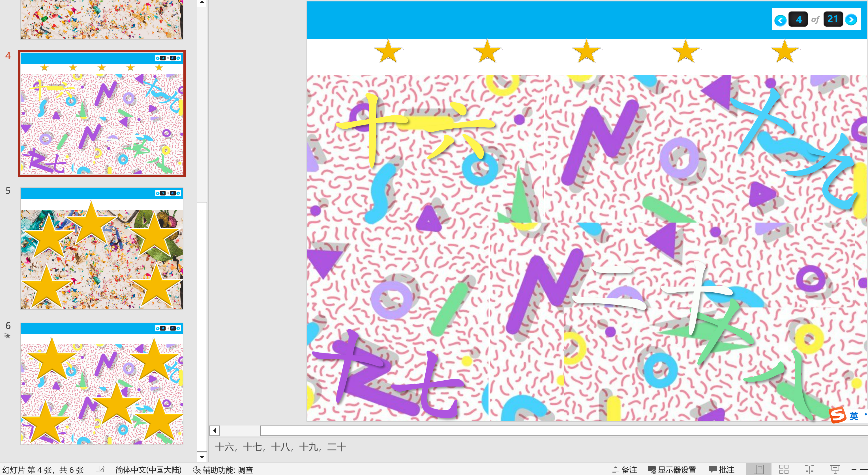Open 简体中文(中国大陆) language setting
This screenshot has height=475, width=868.
(x=148, y=470)
